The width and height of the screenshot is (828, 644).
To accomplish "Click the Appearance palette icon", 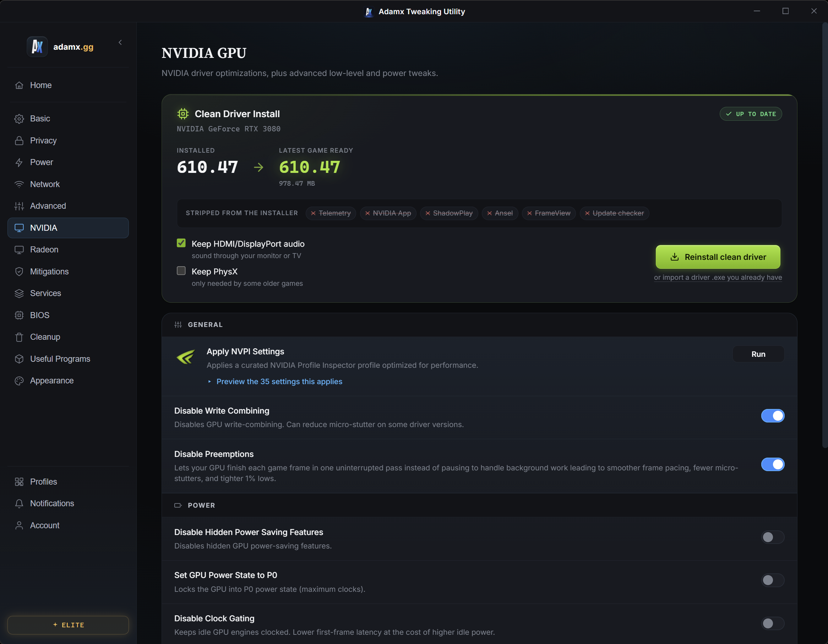I will click(x=19, y=381).
